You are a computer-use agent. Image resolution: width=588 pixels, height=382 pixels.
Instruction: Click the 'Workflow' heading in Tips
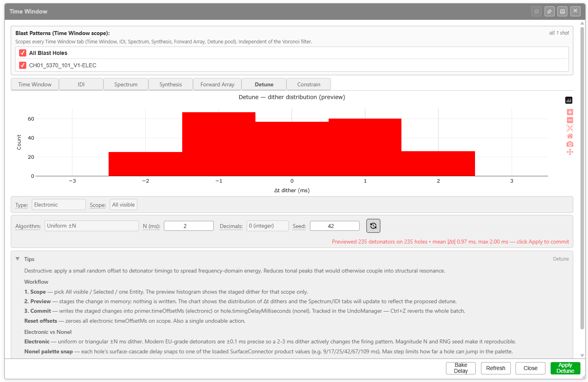[x=36, y=282]
